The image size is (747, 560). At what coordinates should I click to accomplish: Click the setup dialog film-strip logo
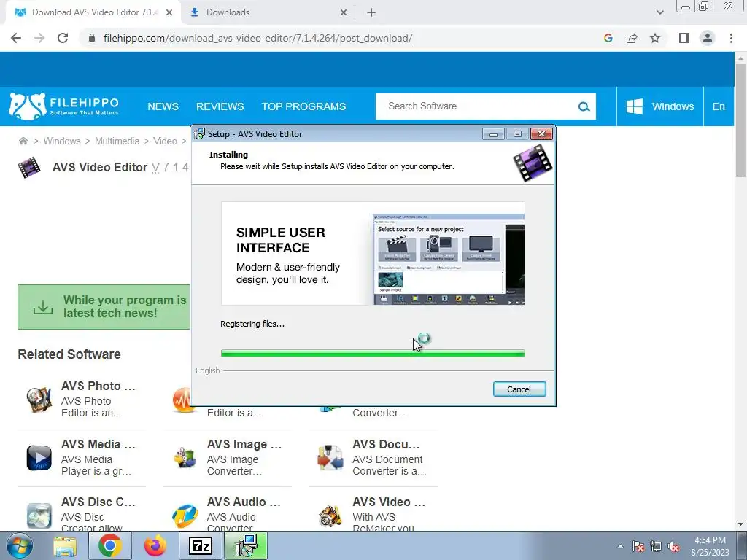click(x=533, y=163)
